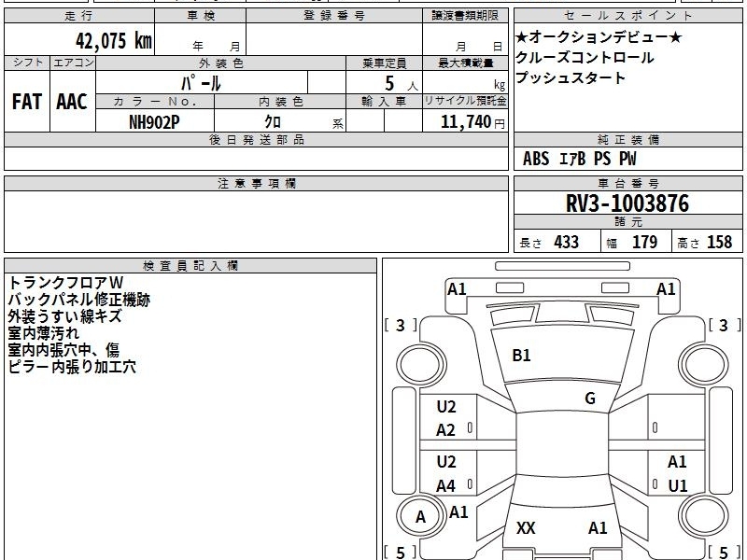Click the 'XX' mark on the diagram
The height and width of the screenshot is (560, 747).
click(x=526, y=527)
